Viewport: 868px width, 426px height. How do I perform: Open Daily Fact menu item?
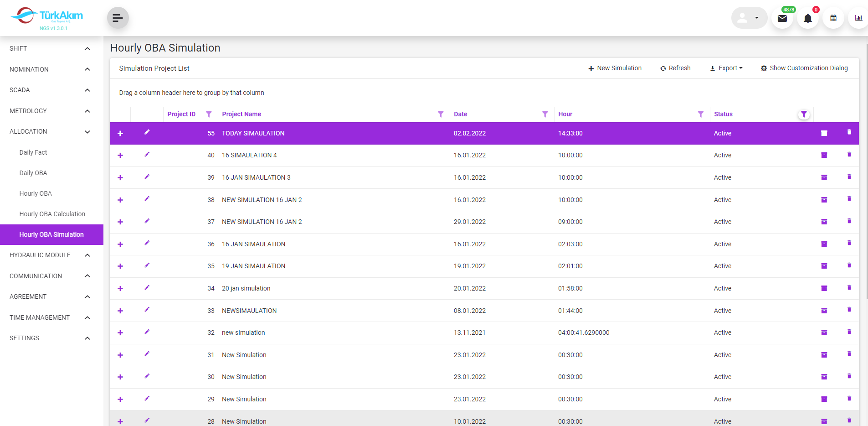[33, 152]
